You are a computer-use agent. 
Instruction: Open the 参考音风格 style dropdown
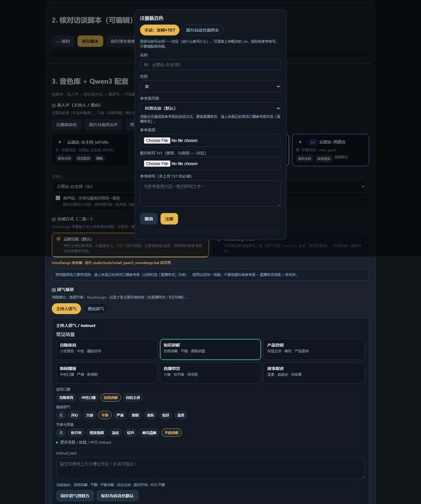point(210,108)
